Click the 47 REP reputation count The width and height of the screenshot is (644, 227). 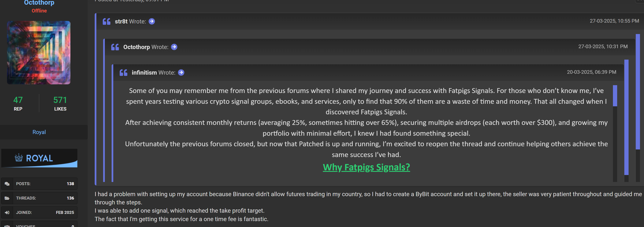[x=18, y=100]
